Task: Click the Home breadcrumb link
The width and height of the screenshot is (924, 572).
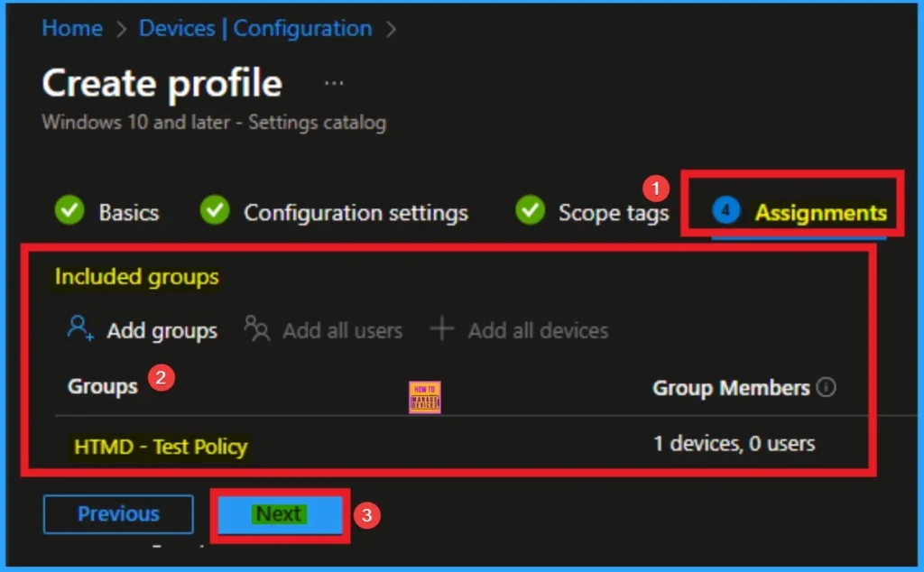Action: pos(72,28)
